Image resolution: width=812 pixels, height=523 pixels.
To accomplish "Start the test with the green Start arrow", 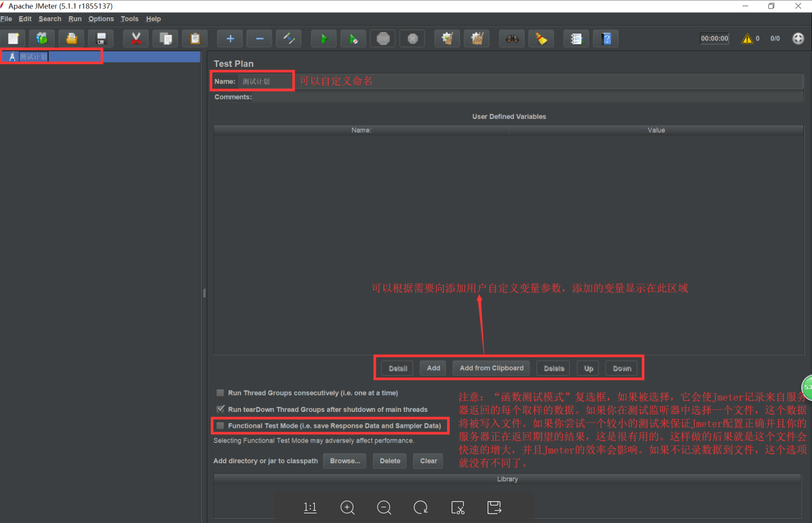I will pos(323,38).
